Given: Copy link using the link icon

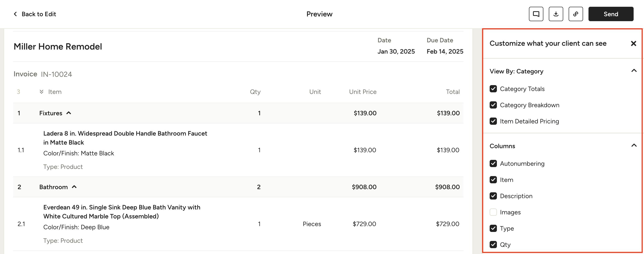Looking at the screenshot, I should (575, 14).
